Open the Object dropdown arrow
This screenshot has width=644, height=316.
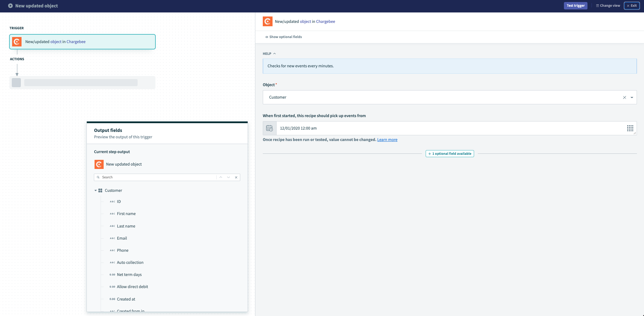click(632, 97)
